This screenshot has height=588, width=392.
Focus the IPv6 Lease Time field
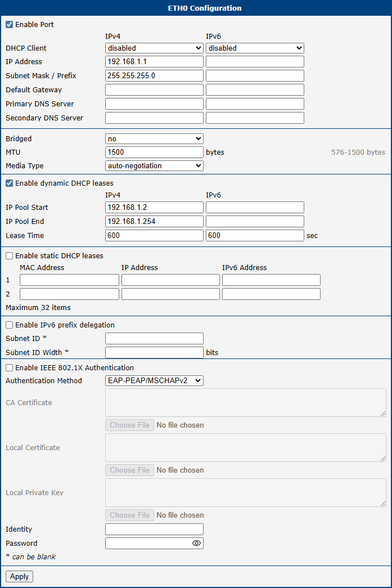point(255,236)
